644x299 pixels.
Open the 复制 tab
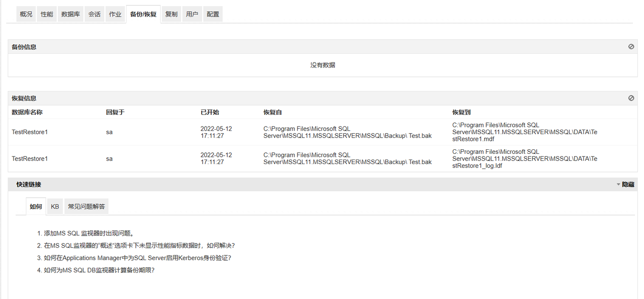point(171,14)
